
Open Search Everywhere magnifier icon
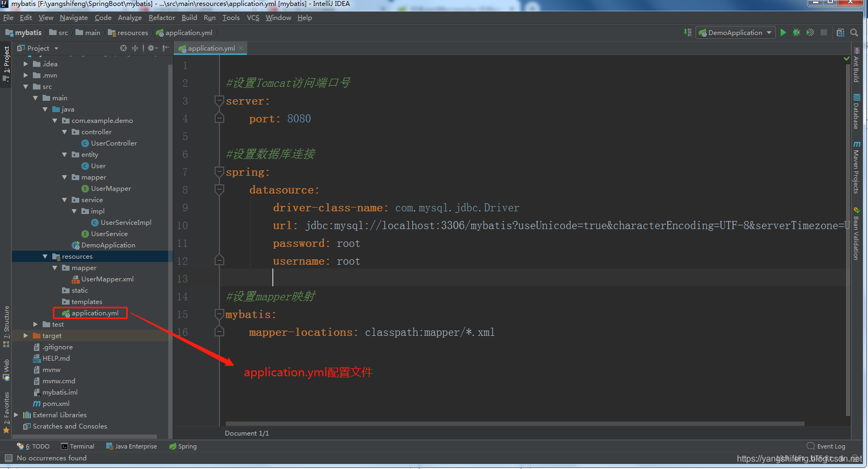pos(854,32)
